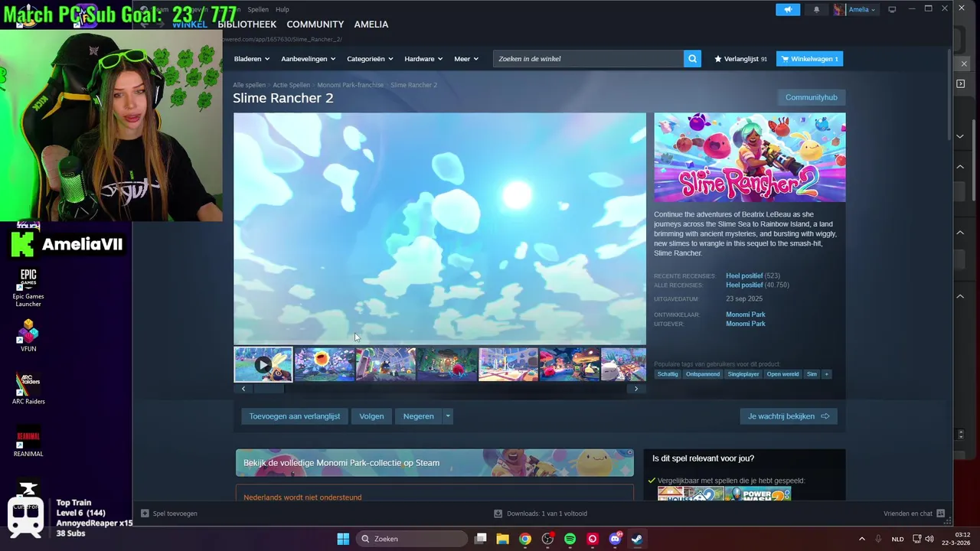The width and height of the screenshot is (980, 551).
Task: Expand the Categorieën dropdown
Action: point(370,59)
